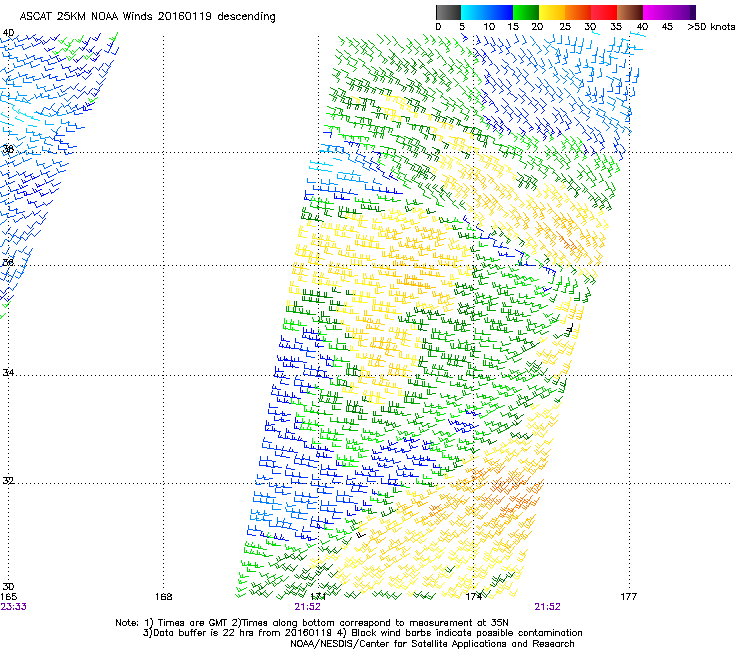Click the gray 0-5 knots color swatch
The width and height of the screenshot is (740, 650).
[448, 12]
